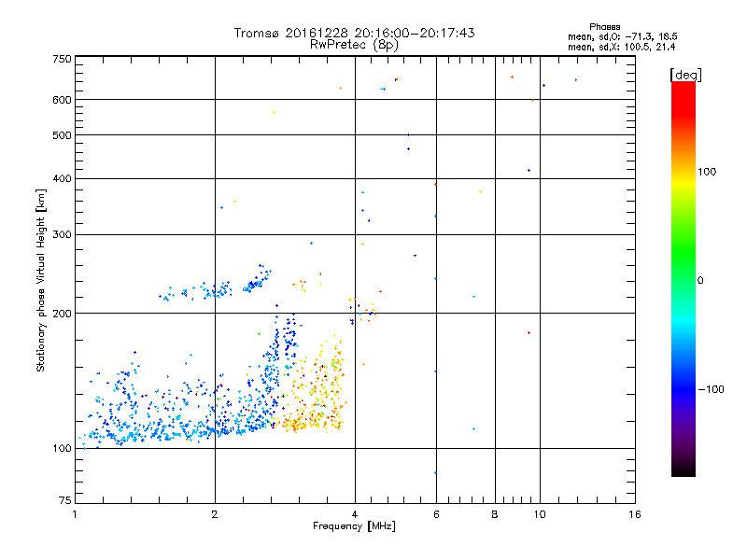This screenshot has width=747, height=560.
Task: Click the colorbar '0' tick label
Action: pos(700,281)
